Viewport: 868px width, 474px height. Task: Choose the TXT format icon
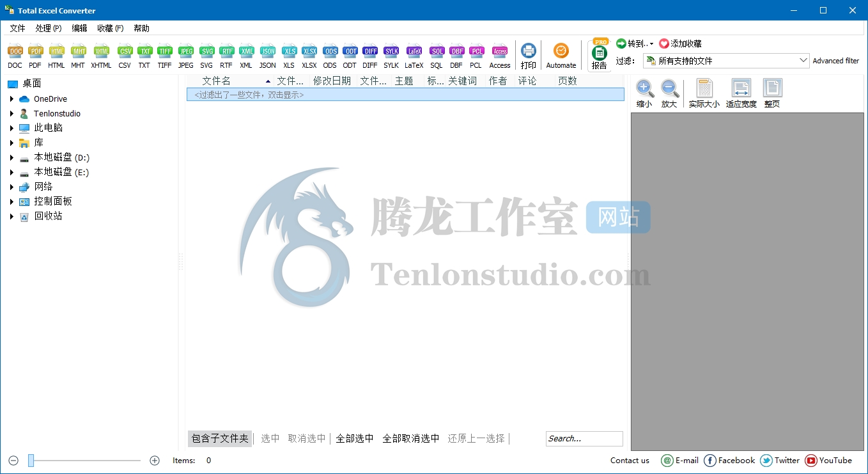(x=144, y=56)
